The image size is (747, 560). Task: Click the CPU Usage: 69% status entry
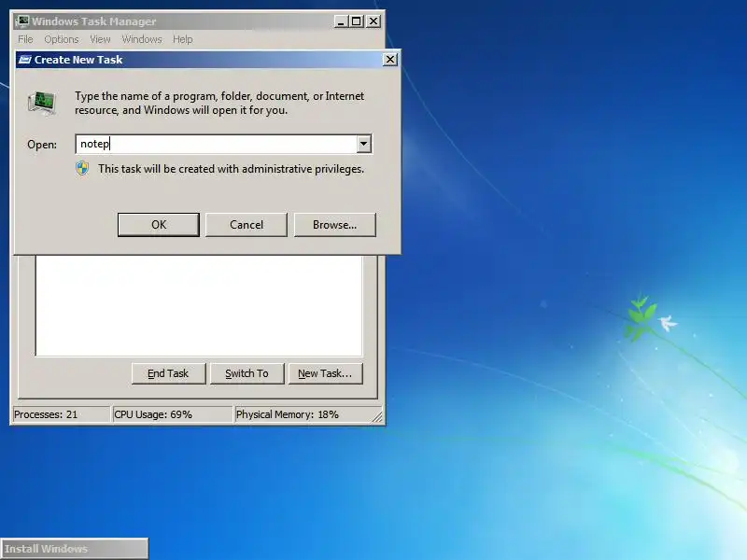(173, 414)
